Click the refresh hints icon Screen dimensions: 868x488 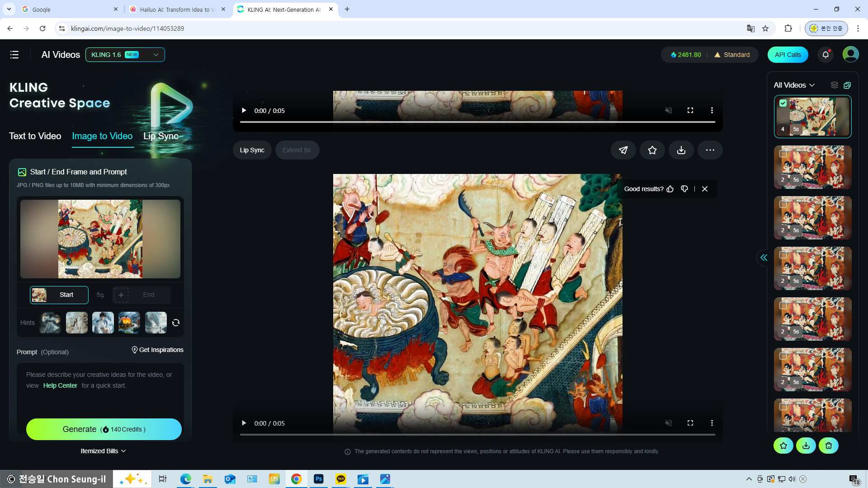176,323
